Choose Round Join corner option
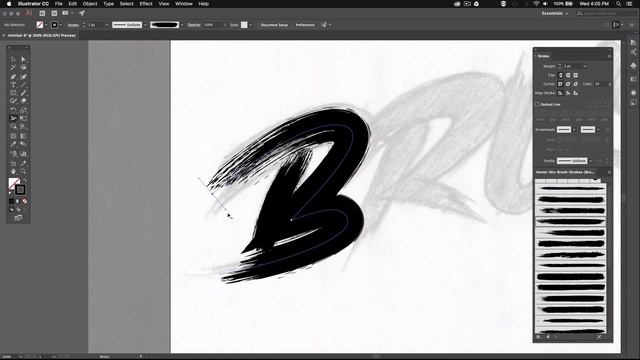The image size is (640, 360). tap(568, 84)
